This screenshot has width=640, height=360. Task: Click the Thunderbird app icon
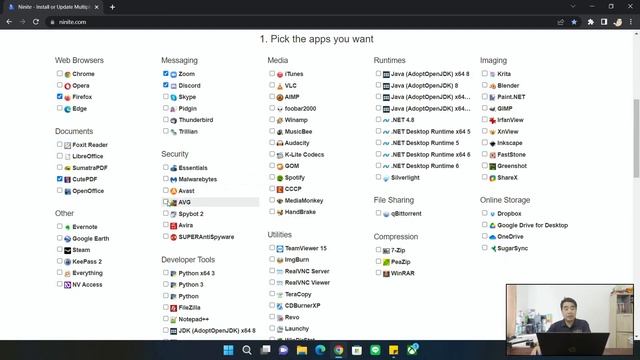pos(173,120)
